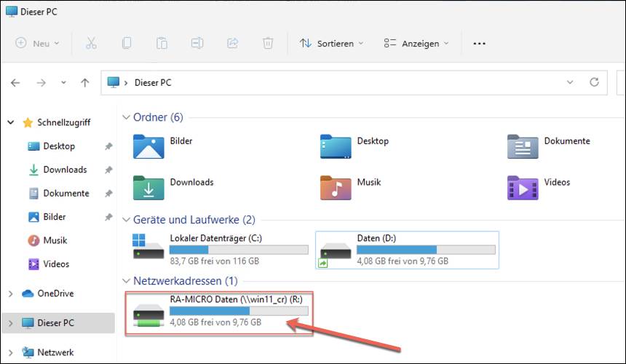Select the RA-MICRO Daten (R:) network drive

(x=219, y=313)
